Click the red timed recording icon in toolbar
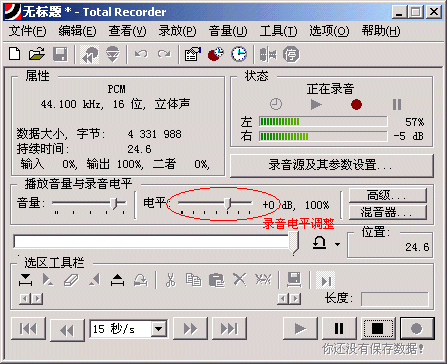 tap(216, 54)
